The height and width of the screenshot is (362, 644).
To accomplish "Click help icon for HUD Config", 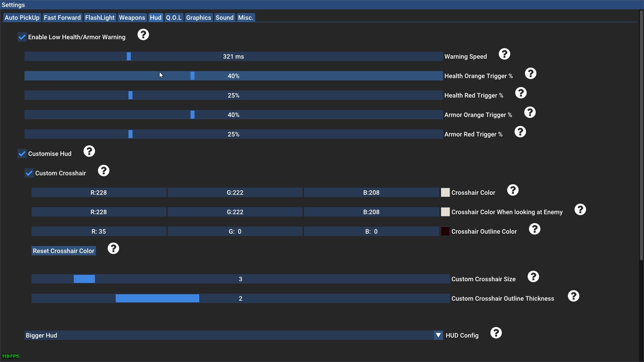I will [496, 333].
